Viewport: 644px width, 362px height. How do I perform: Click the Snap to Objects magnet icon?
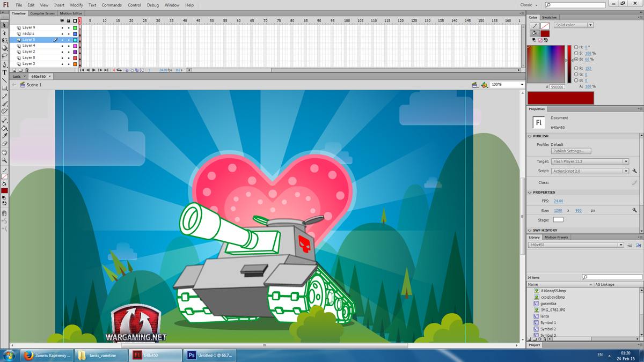[4, 213]
